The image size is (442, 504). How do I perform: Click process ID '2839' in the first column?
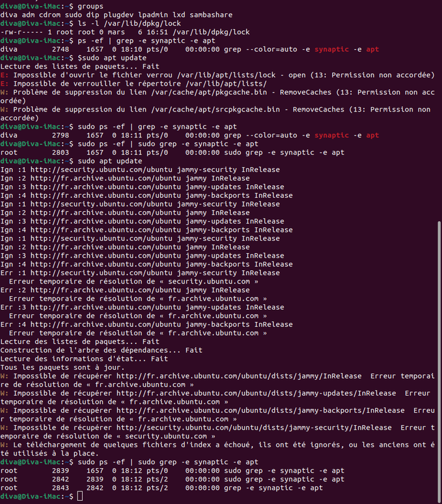click(x=61, y=471)
